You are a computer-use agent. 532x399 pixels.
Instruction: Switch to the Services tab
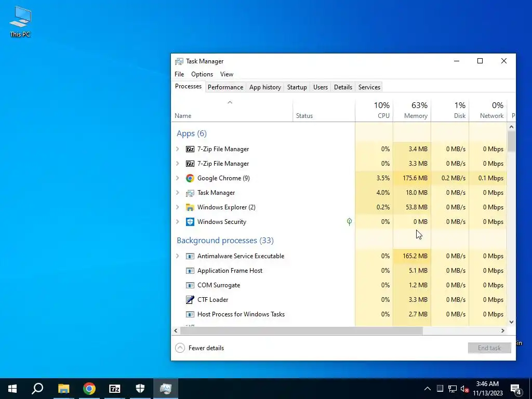pyautogui.click(x=369, y=87)
